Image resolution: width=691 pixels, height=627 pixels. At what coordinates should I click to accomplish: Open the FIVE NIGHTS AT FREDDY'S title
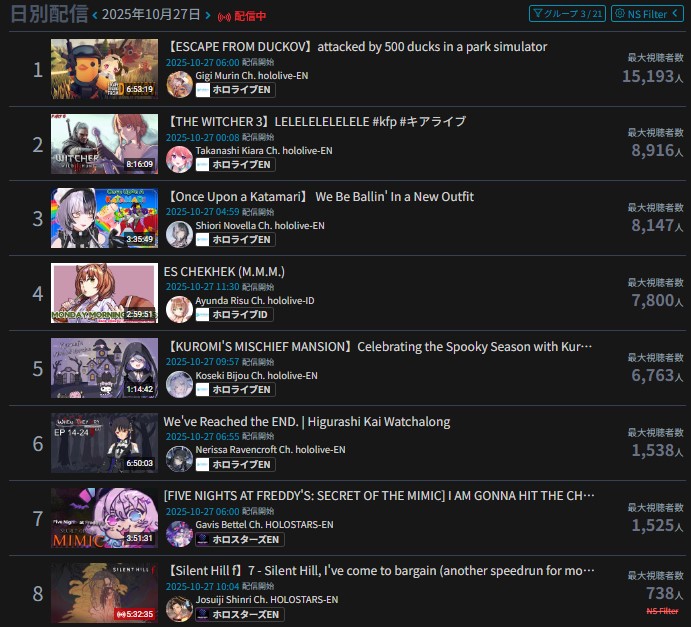(379, 496)
